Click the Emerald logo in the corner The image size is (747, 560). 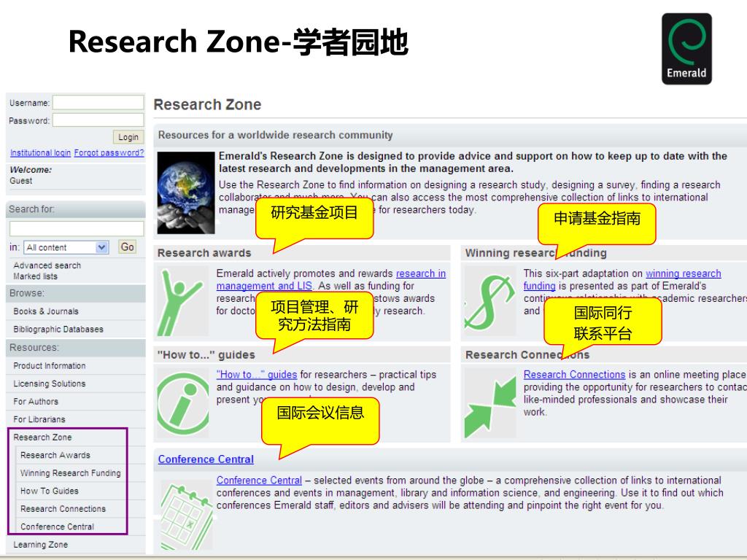[686, 49]
